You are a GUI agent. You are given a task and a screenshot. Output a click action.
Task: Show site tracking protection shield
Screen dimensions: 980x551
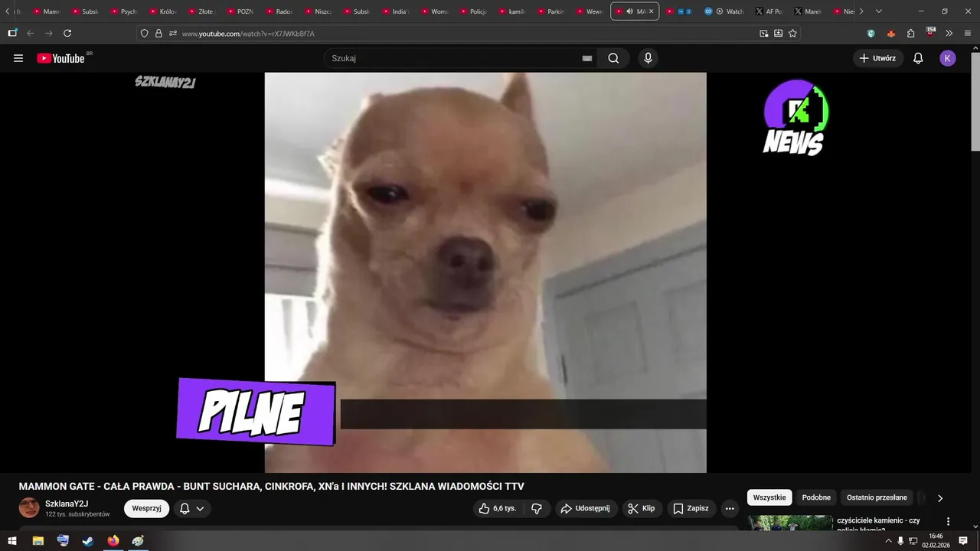coord(144,33)
